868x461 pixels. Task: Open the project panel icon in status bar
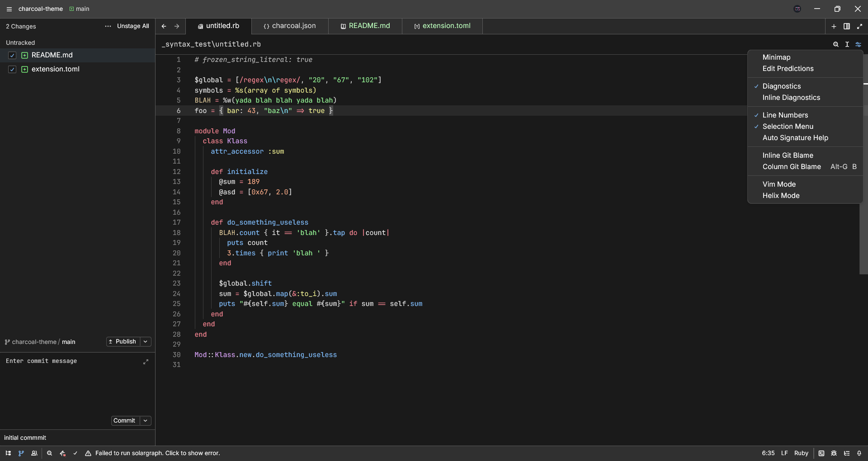(8, 453)
